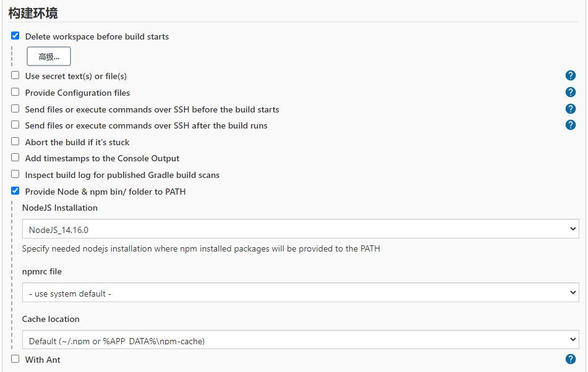The height and width of the screenshot is (372, 588).
Task: Expand the npmrc file dropdown
Action: (300, 293)
